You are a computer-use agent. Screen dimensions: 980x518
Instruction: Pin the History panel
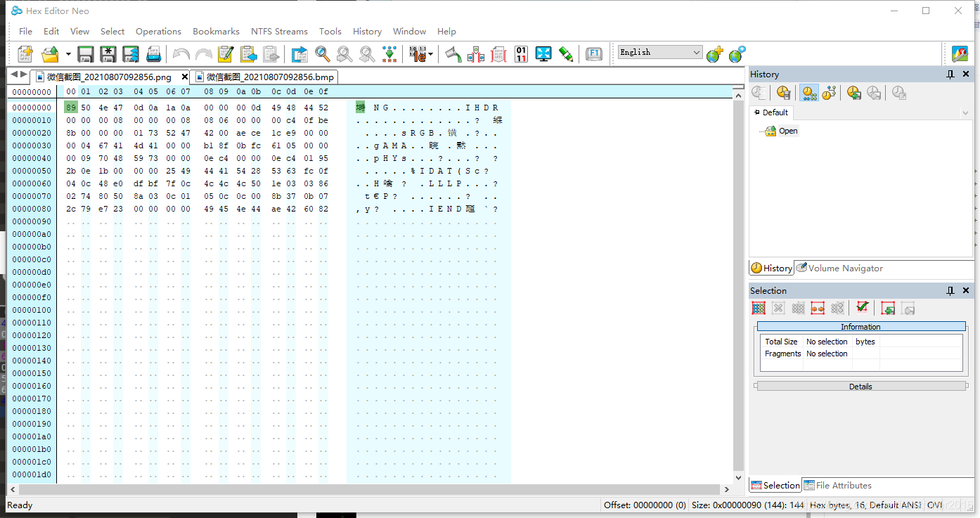click(x=950, y=75)
